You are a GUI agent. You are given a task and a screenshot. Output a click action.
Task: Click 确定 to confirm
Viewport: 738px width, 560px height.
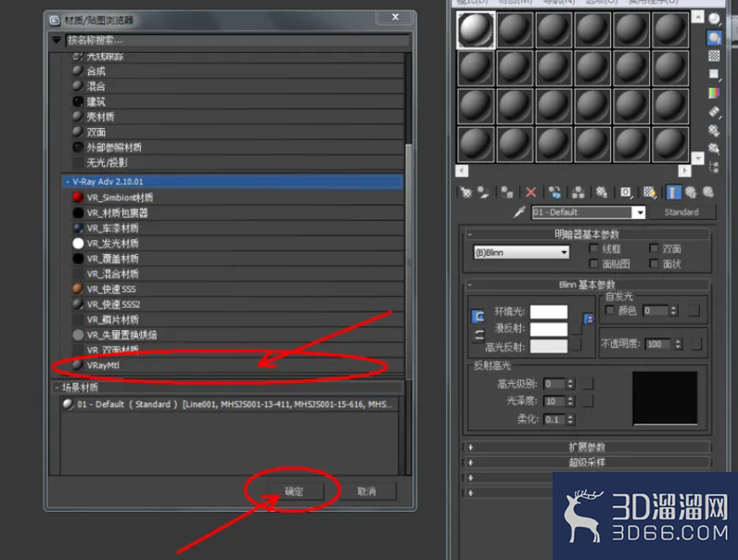click(294, 491)
